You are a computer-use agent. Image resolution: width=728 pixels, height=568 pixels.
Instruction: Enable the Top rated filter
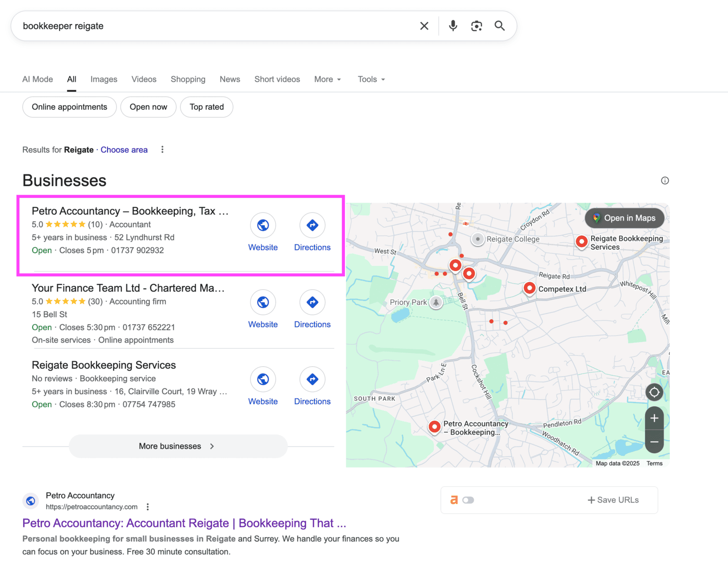pos(207,107)
